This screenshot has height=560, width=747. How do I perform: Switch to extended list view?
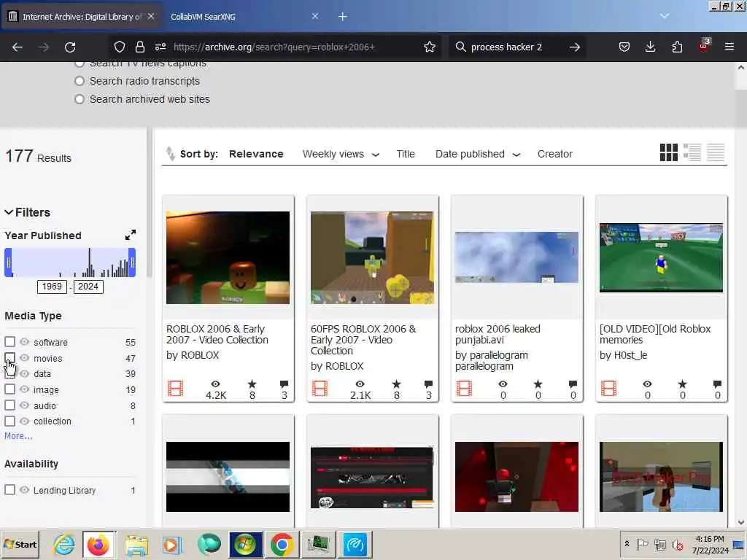(692, 152)
